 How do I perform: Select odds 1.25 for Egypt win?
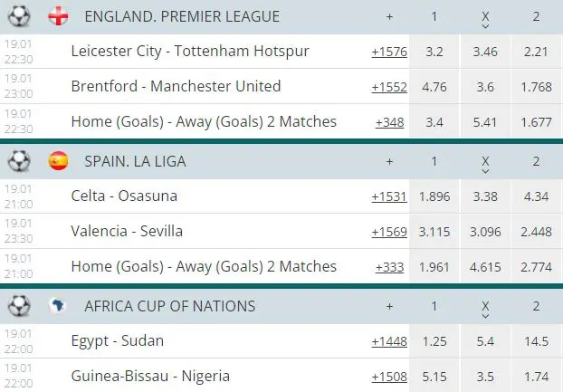coord(434,341)
